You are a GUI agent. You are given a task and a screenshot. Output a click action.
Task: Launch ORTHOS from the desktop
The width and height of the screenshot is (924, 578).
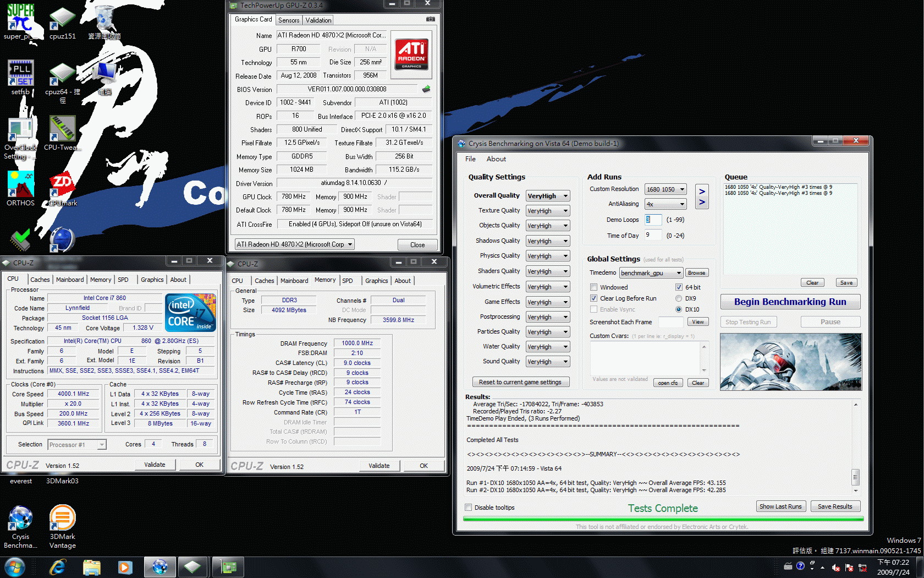(x=20, y=183)
